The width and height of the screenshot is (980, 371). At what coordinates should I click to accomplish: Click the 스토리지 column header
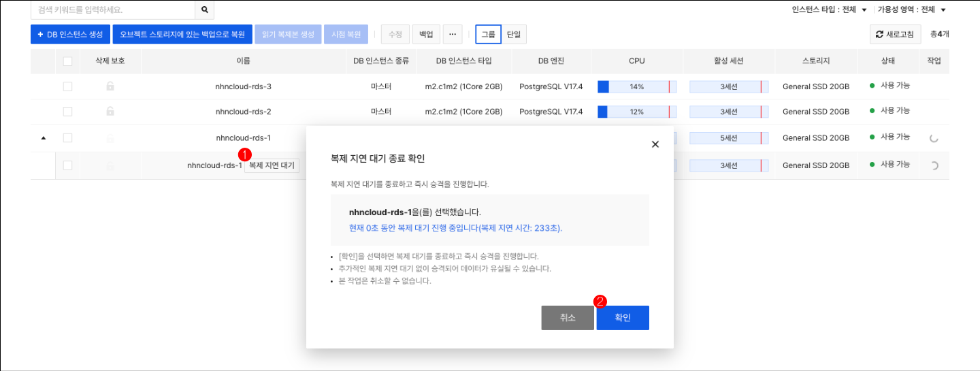click(x=816, y=61)
